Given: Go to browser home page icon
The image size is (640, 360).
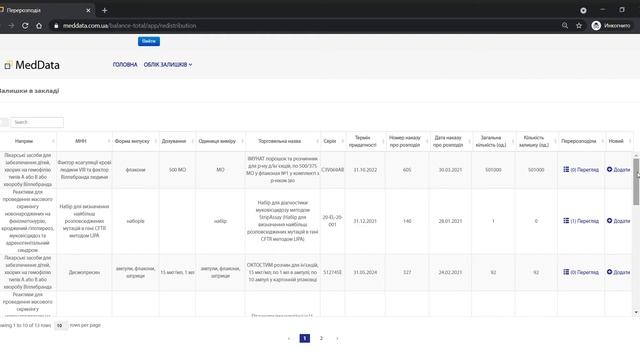Looking at the screenshot, I should point(39,26).
